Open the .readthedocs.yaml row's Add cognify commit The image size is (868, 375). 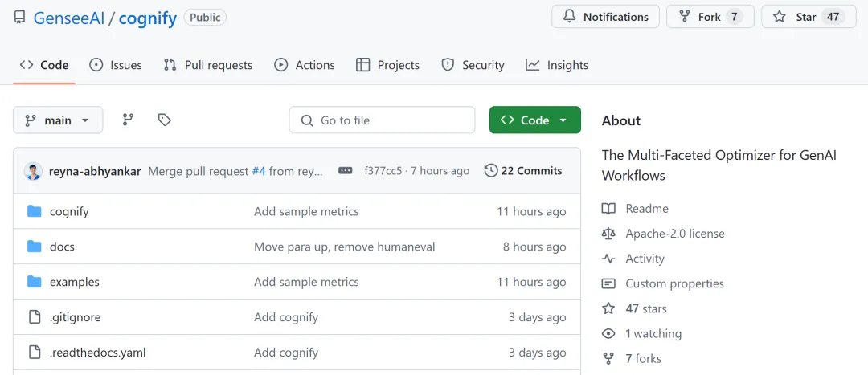pyautogui.click(x=286, y=353)
